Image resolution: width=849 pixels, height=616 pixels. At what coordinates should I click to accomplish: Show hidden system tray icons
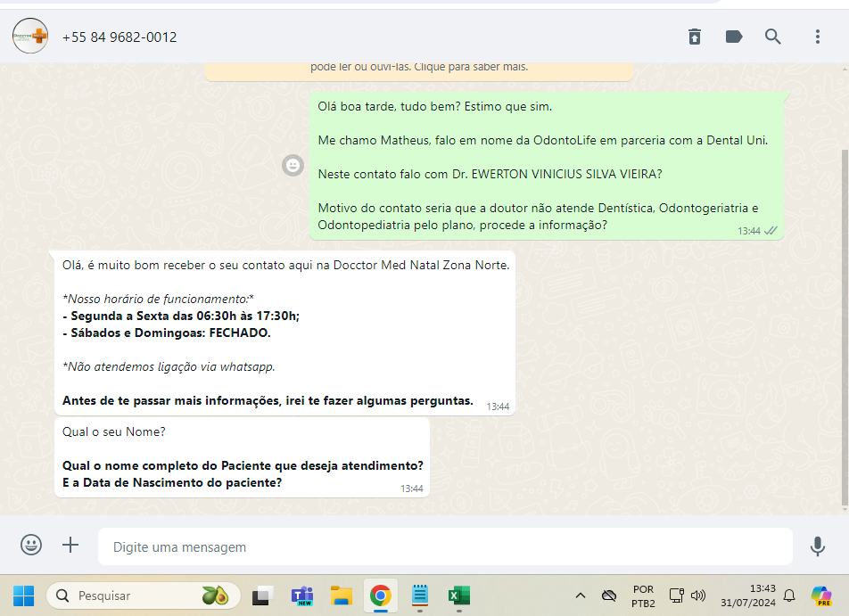[580, 595]
